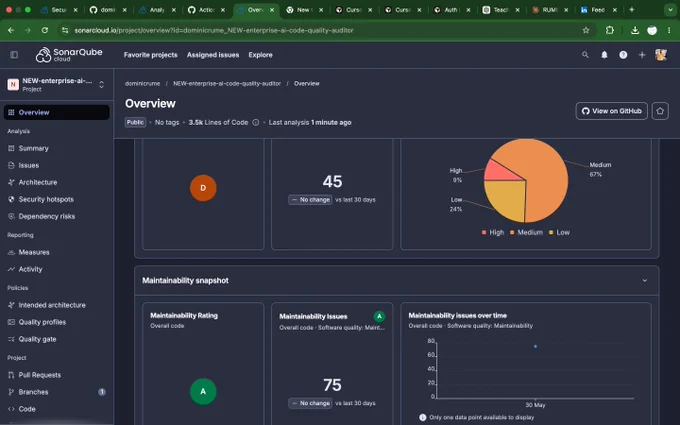Open Security hotspots page
Screen dimensions: 680x425
[x=56, y=199]
